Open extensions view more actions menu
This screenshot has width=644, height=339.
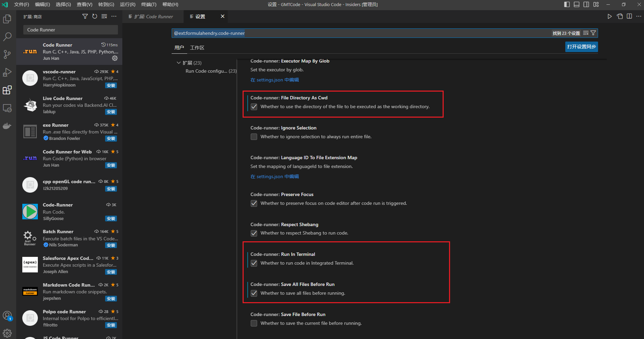click(x=114, y=16)
